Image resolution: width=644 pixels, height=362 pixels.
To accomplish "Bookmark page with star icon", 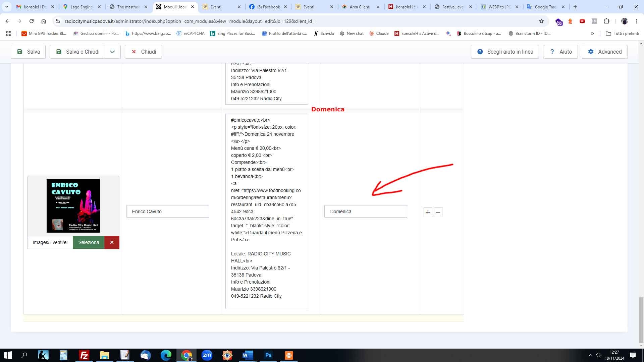I will point(541,21).
